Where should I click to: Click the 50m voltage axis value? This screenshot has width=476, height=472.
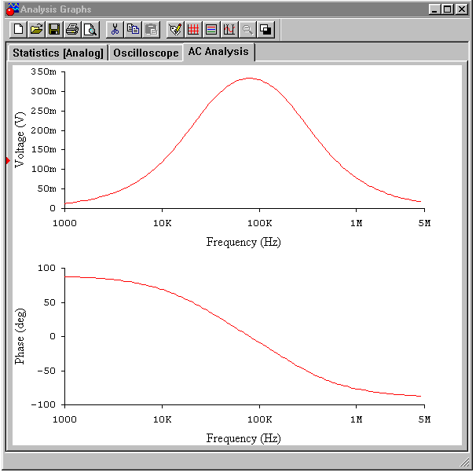click(x=47, y=188)
